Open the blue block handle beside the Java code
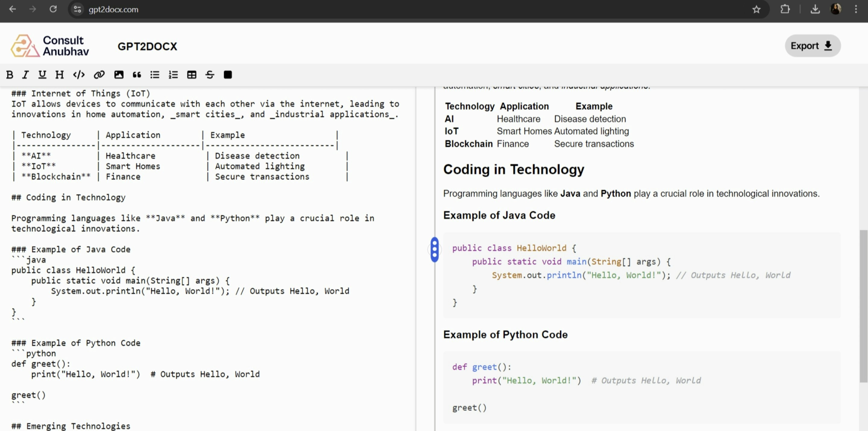868x431 pixels. point(435,249)
